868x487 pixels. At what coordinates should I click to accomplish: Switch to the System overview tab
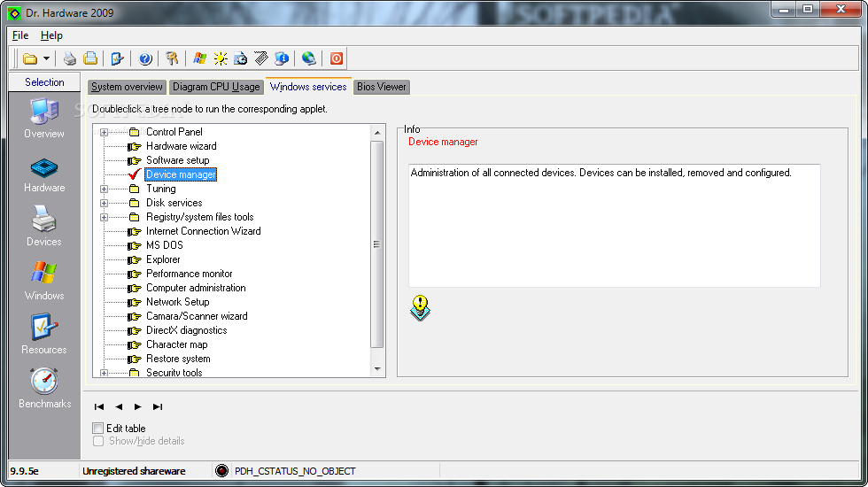click(127, 87)
